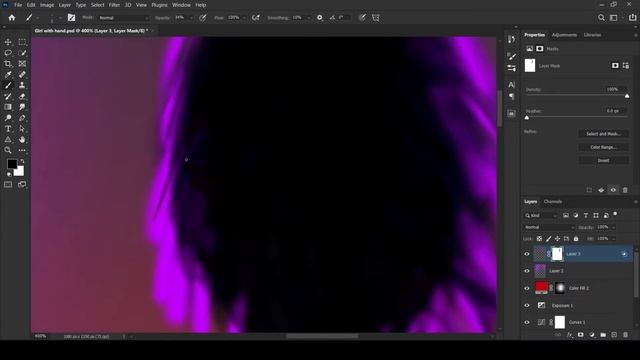
Task: Enable airbrush-style build-up
Action: click(256, 18)
